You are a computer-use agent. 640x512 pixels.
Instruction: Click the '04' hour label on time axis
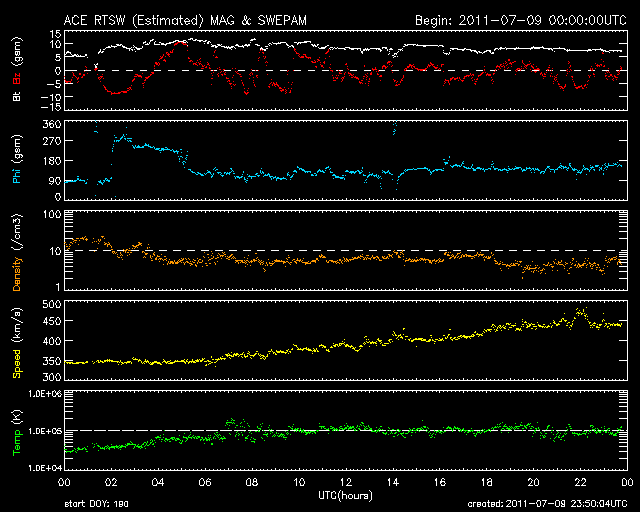coord(158,483)
